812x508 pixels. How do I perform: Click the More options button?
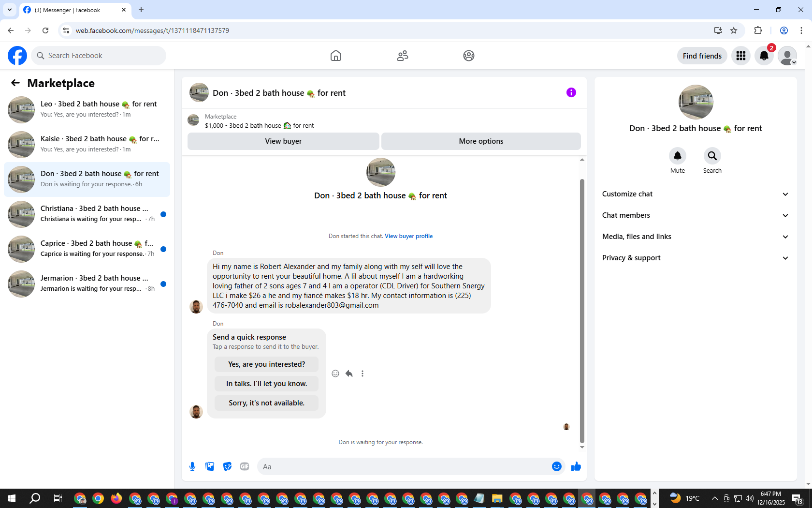click(x=481, y=141)
